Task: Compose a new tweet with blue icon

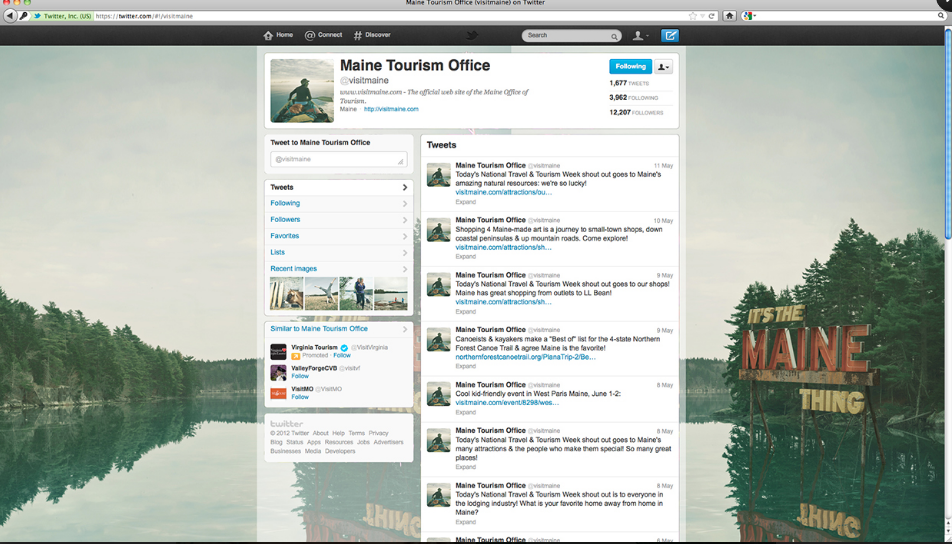Action: pos(670,36)
